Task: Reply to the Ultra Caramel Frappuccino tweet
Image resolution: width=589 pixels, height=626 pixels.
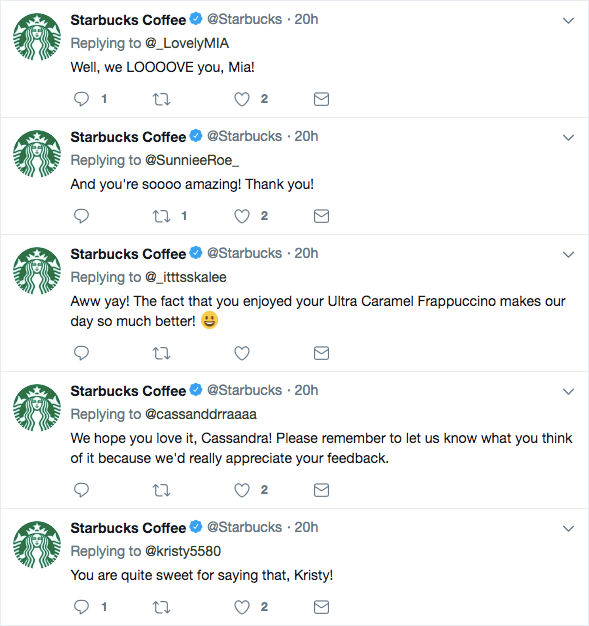Action: [x=81, y=353]
